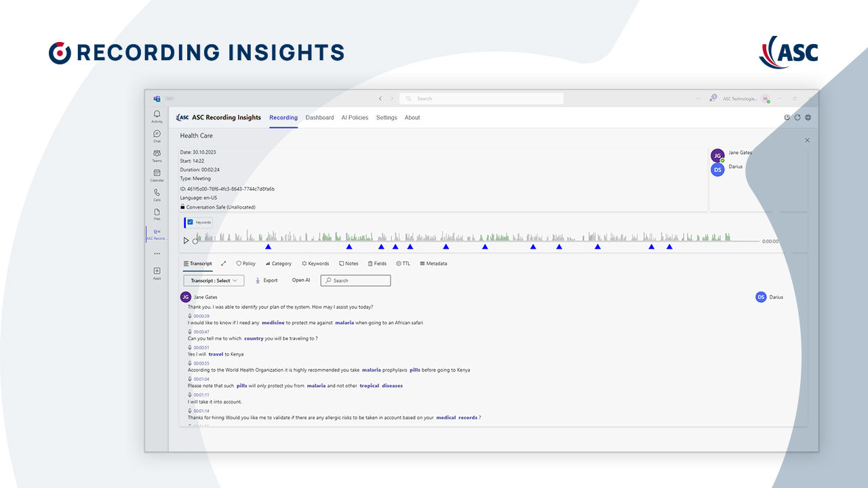
Task: Show more apps via sidebar ellipsis
Action: tap(157, 253)
